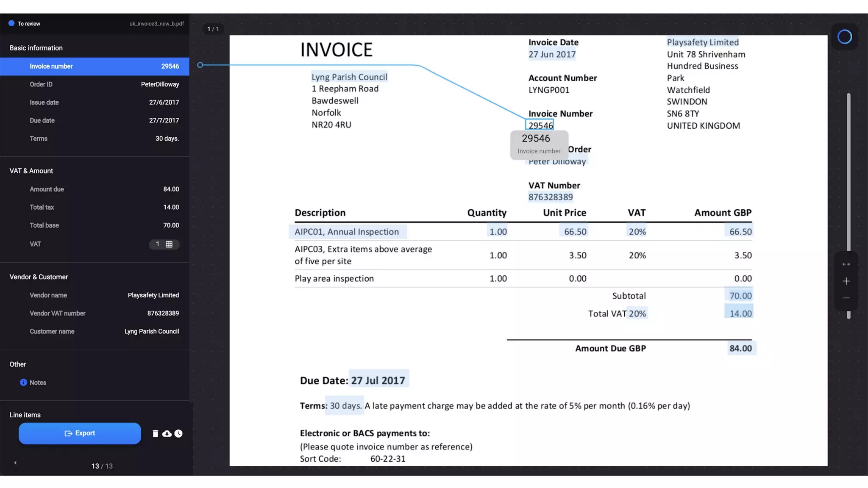The width and height of the screenshot is (868, 488).
Task: Click the zoom in plus icon
Action: [846, 281]
